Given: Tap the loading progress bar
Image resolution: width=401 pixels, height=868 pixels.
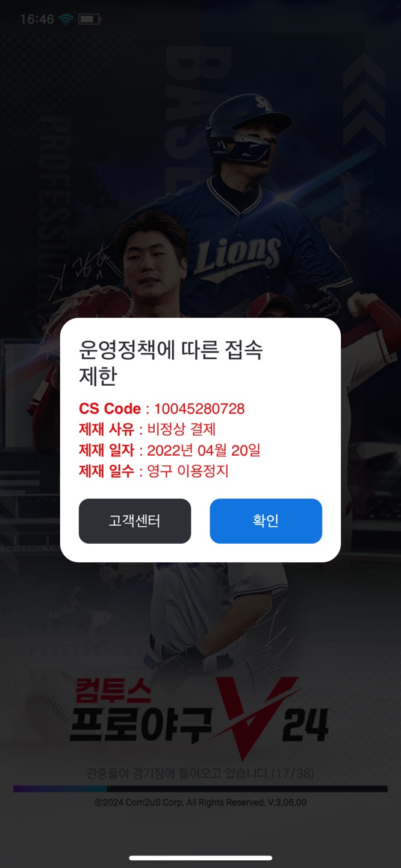Looking at the screenshot, I should pyautogui.click(x=200, y=788).
